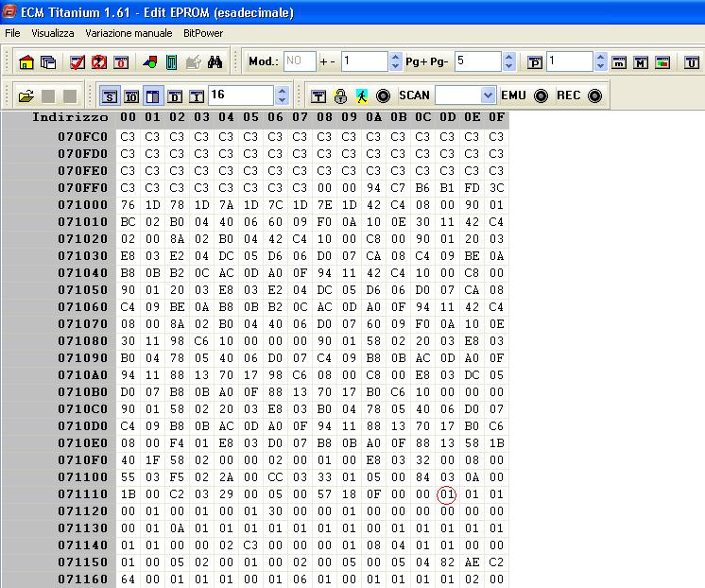
Task: Open the BitPower menu
Action: coord(203,33)
